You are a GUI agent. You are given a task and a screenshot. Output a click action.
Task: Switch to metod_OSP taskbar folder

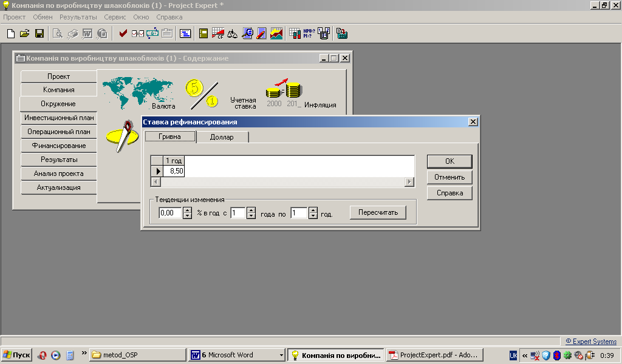click(x=138, y=355)
